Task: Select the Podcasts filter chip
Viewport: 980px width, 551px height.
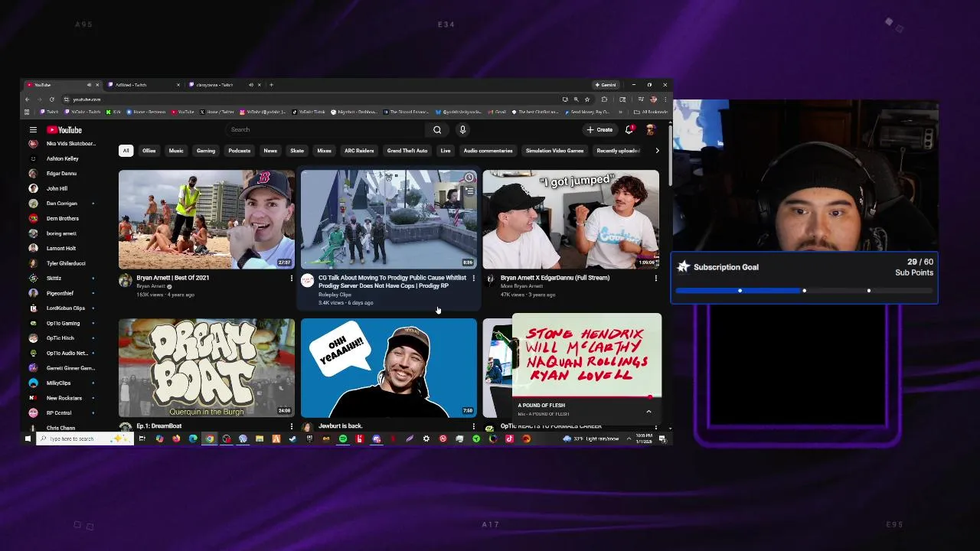Action: tap(239, 151)
